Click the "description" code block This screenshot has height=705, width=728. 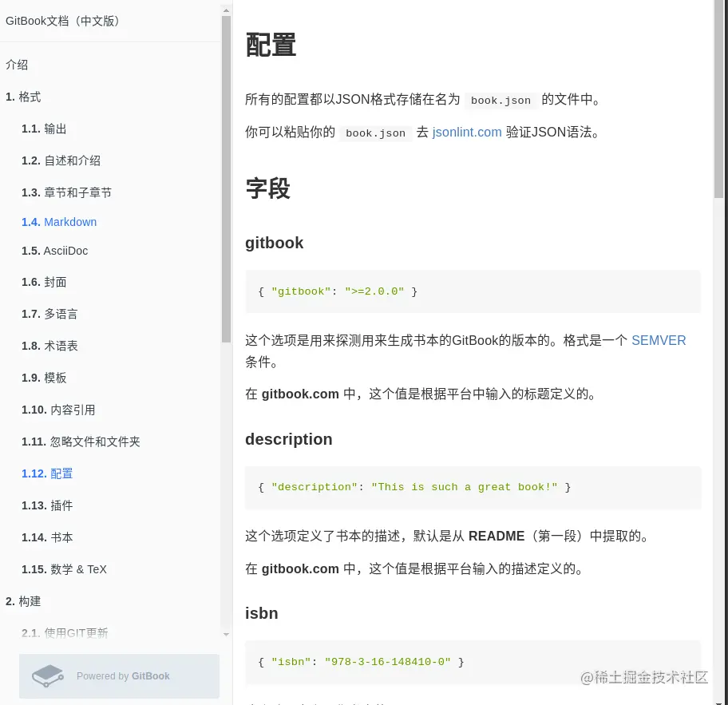point(473,487)
